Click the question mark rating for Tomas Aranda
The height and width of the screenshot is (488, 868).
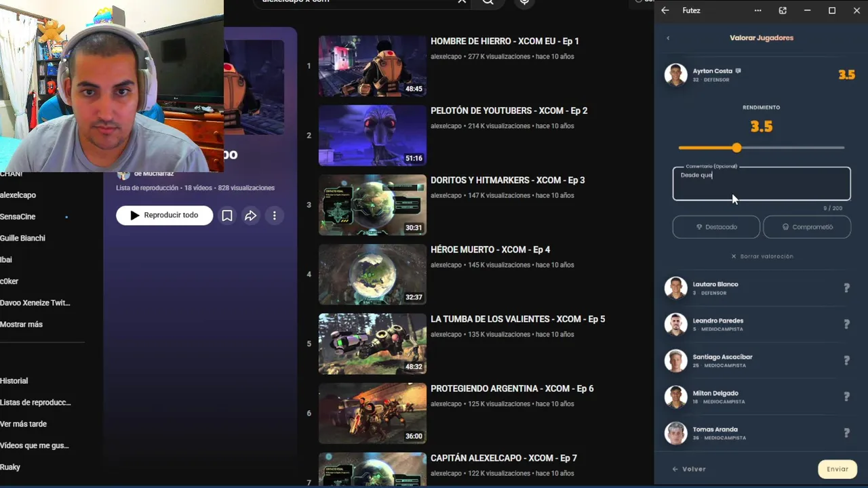tap(846, 433)
